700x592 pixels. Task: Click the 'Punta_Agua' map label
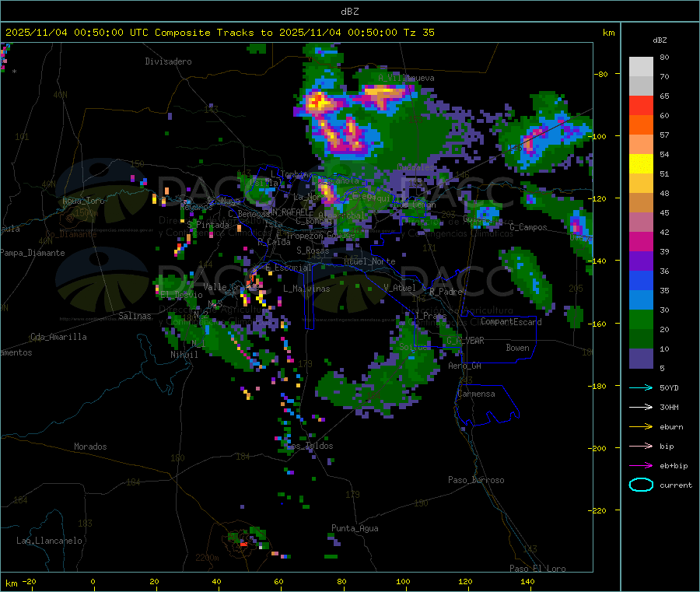(355, 528)
